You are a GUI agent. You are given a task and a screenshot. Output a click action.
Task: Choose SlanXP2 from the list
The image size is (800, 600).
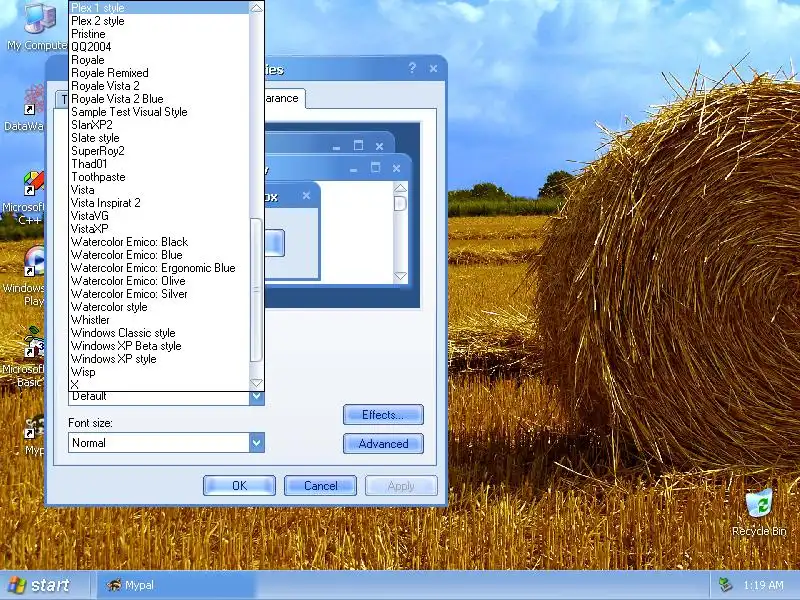159,125
